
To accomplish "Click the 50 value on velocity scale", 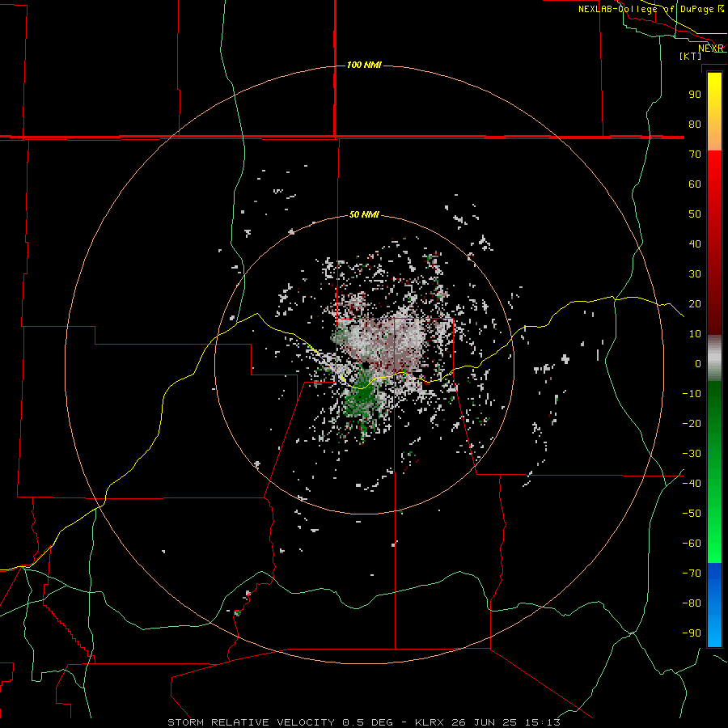I will tap(695, 214).
